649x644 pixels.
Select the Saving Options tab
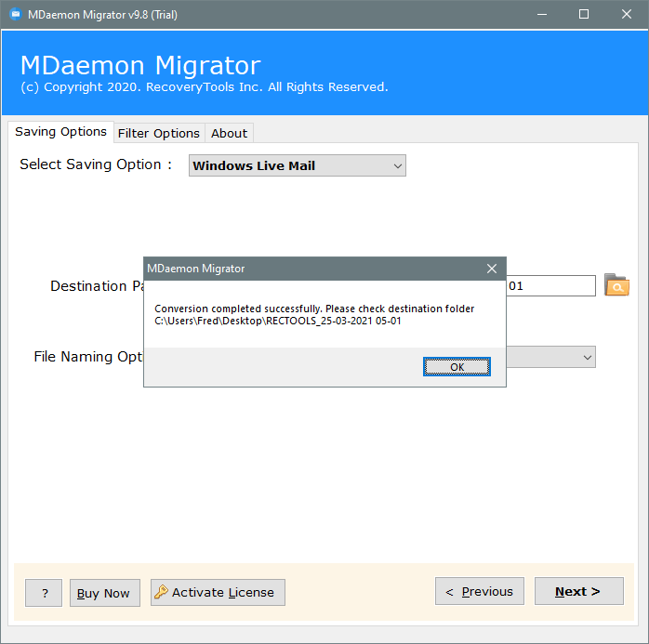pos(60,132)
